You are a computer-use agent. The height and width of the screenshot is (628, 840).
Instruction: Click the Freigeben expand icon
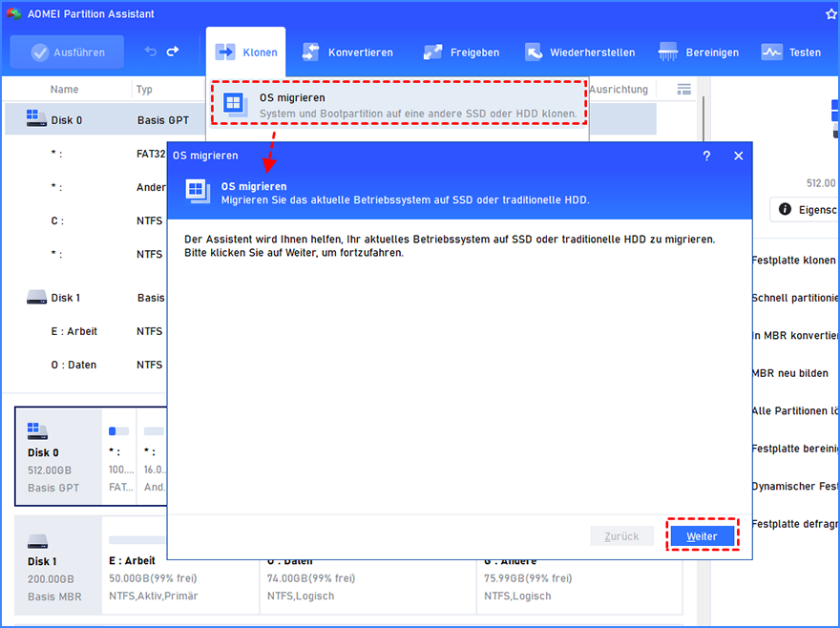[x=432, y=52]
